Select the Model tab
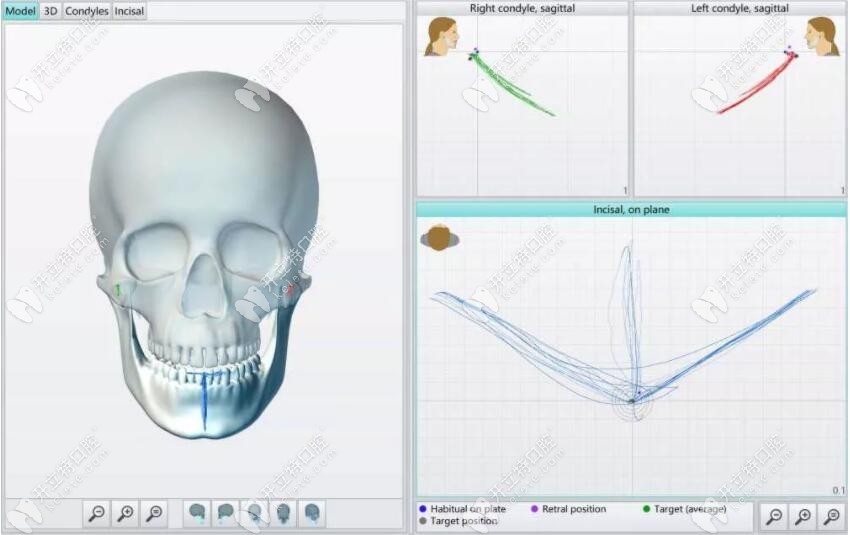The image size is (850, 535). (20, 11)
